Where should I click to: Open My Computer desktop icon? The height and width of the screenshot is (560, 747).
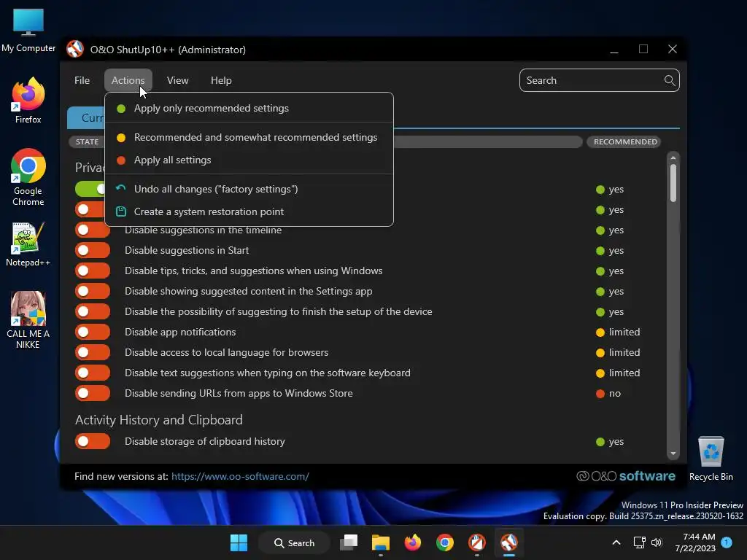28,30
